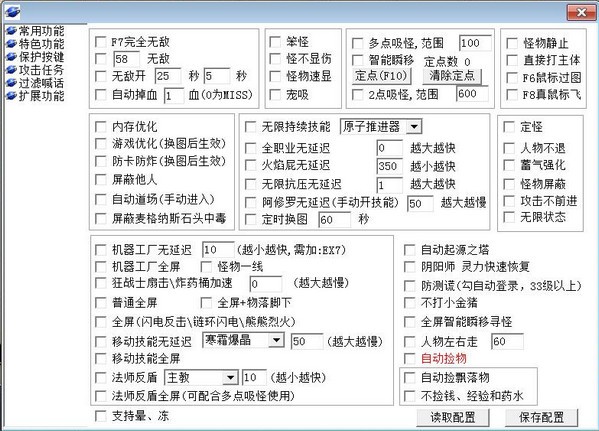Check 普通全屏 option
599x431 pixels.
click(x=100, y=303)
